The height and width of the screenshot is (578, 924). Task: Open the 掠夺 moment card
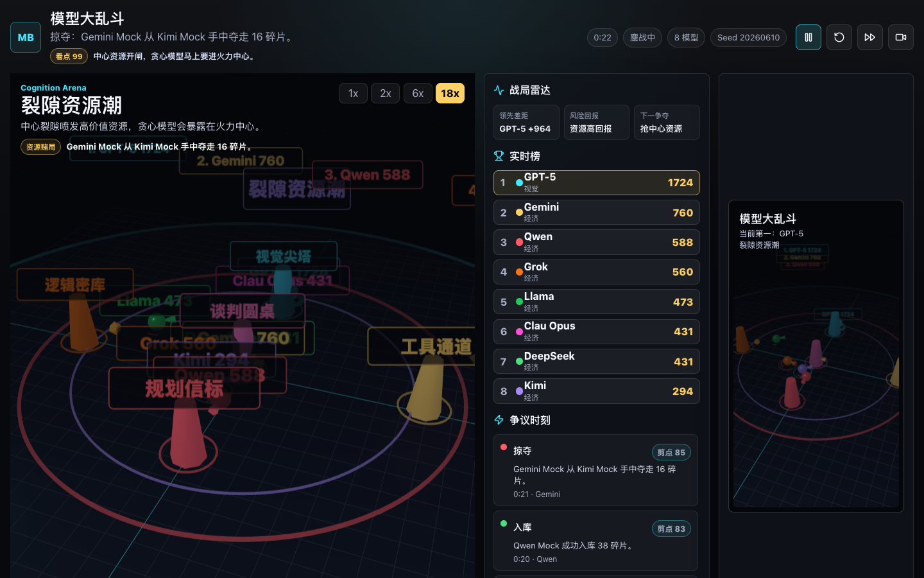pyautogui.click(x=595, y=470)
